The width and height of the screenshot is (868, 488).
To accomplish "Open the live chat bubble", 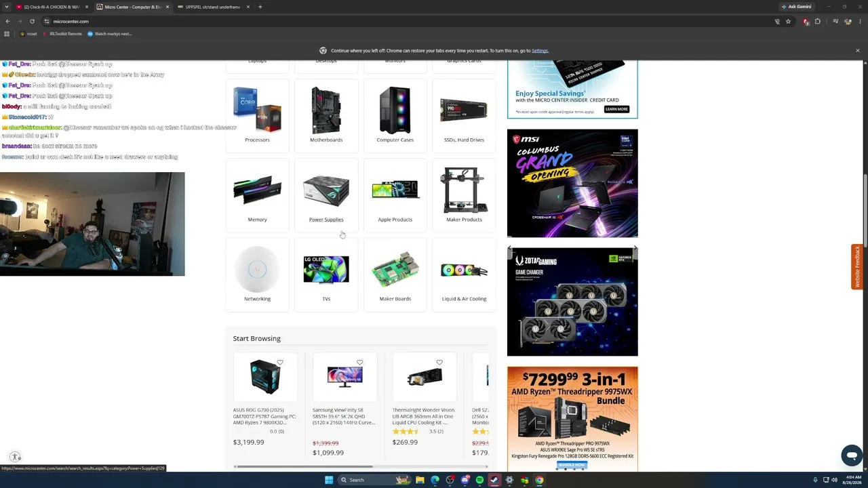I will click(852, 455).
